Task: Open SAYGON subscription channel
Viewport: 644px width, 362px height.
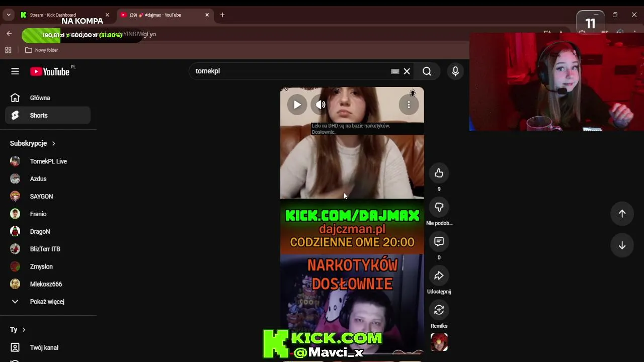Action: tap(48, 197)
